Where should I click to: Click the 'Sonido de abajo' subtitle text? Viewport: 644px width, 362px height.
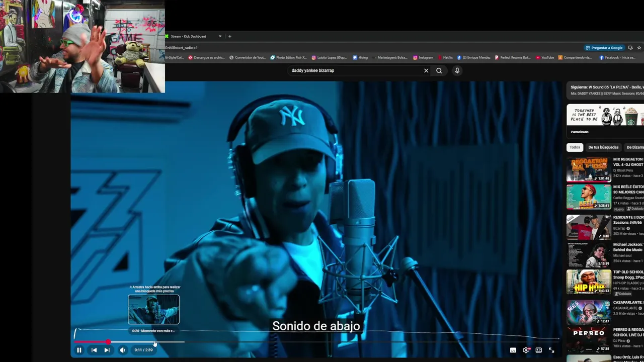pyautogui.click(x=316, y=326)
